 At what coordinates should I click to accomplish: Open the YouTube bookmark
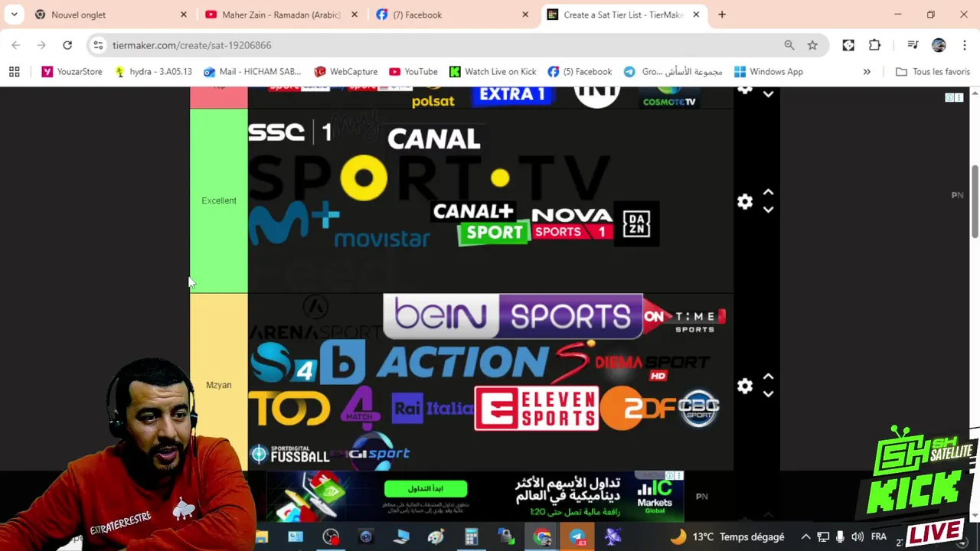pos(413,72)
